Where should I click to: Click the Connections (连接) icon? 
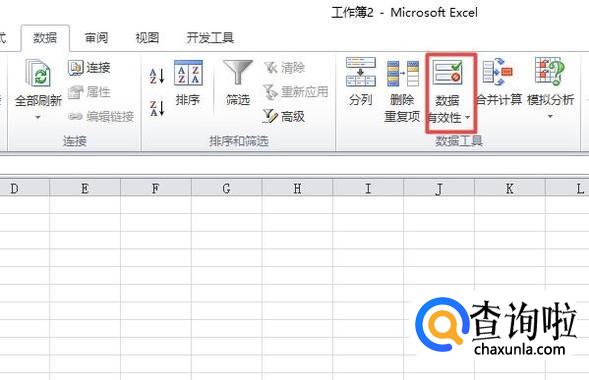point(76,68)
